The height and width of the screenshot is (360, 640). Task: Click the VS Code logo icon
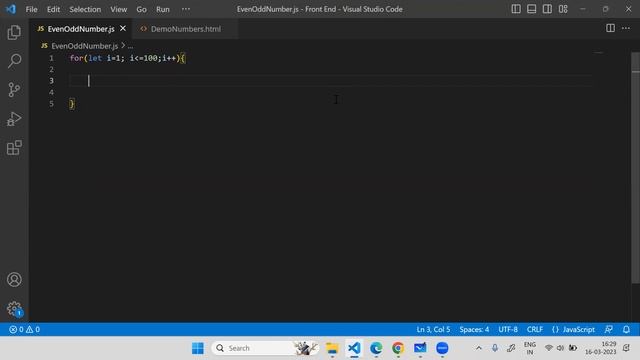(11, 9)
